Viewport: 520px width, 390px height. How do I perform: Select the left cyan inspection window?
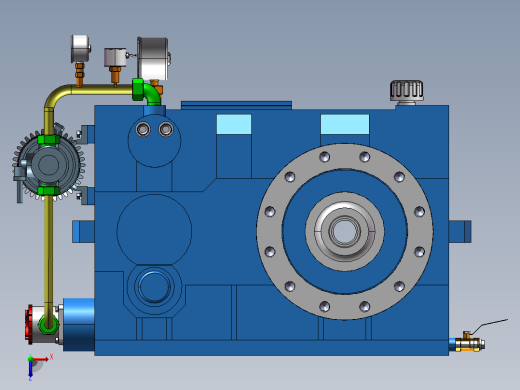pos(234,124)
